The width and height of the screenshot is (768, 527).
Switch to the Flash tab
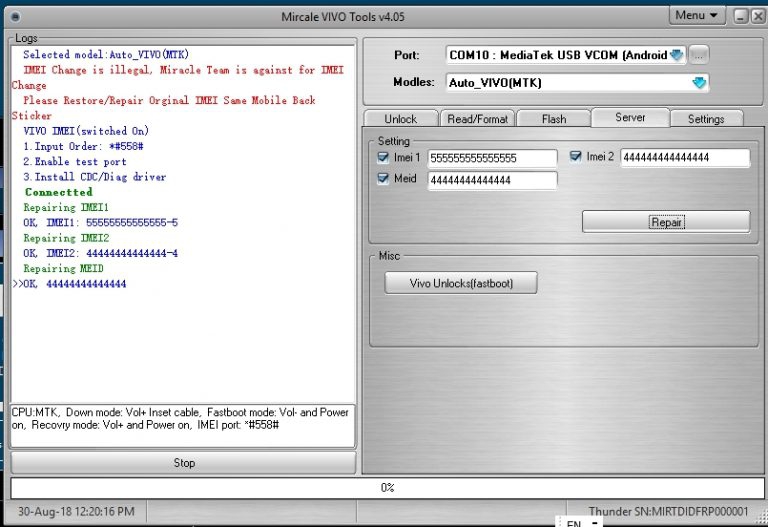click(553, 119)
